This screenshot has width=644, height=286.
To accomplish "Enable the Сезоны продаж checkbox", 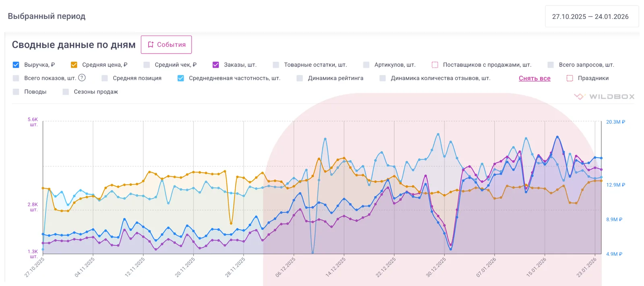I will tap(66, 92).
